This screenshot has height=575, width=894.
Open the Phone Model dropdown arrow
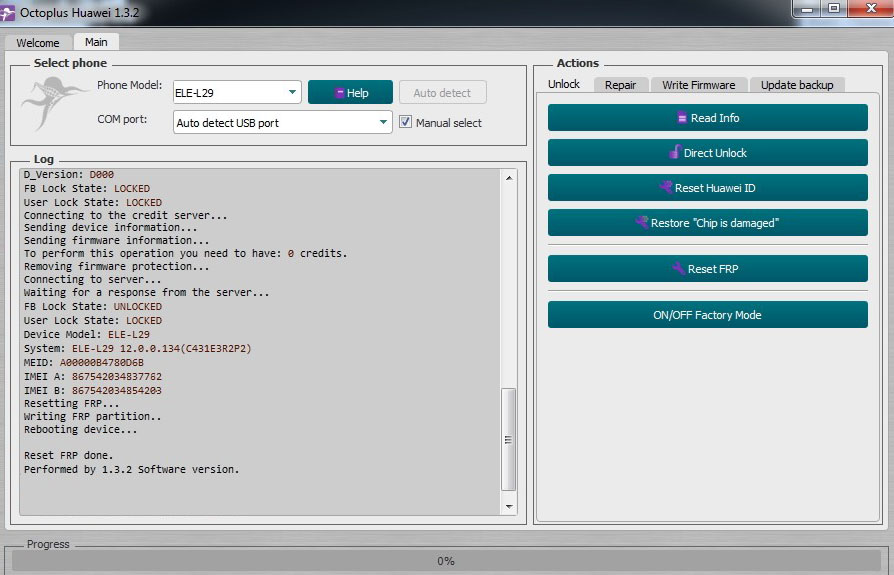[292, 92]
